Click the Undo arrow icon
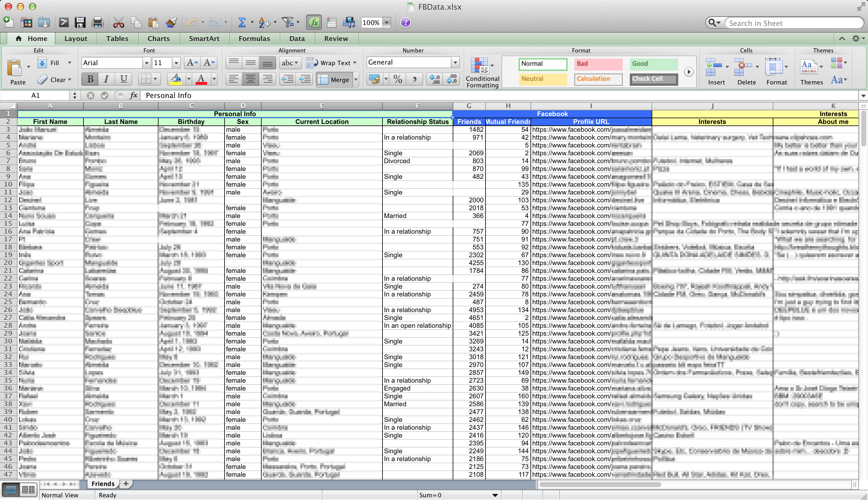This screenshot has height=500, width=868. click(192, 23)
